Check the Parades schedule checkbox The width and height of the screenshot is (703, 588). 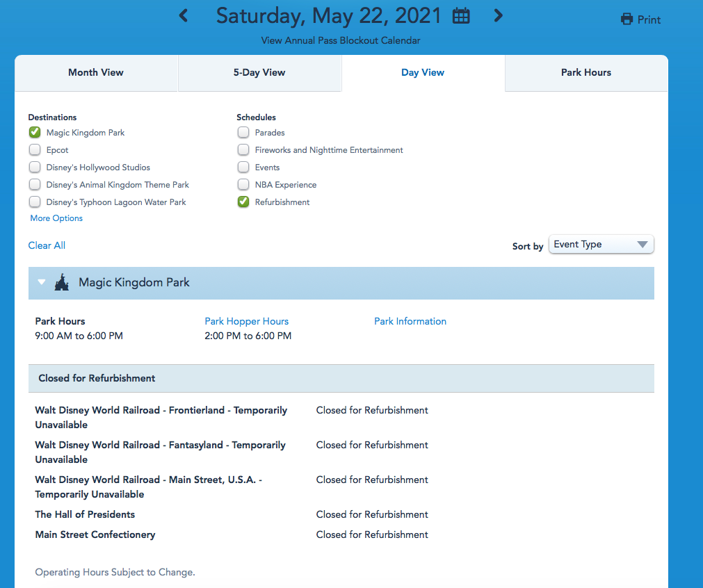point(243,132)
